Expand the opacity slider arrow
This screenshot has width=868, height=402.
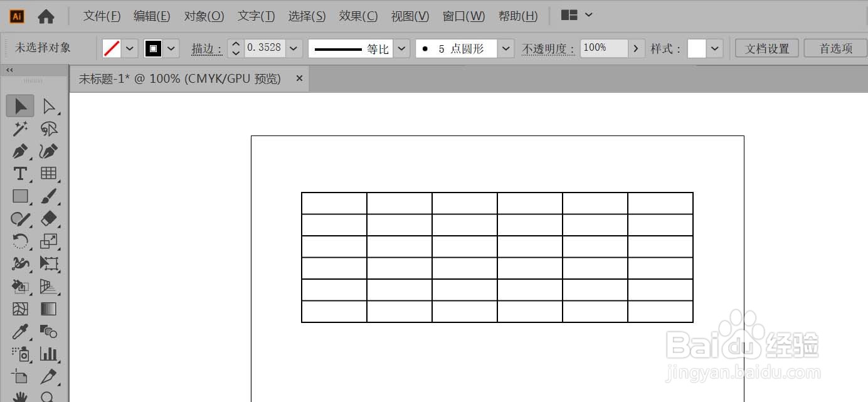tap(637, 48)
